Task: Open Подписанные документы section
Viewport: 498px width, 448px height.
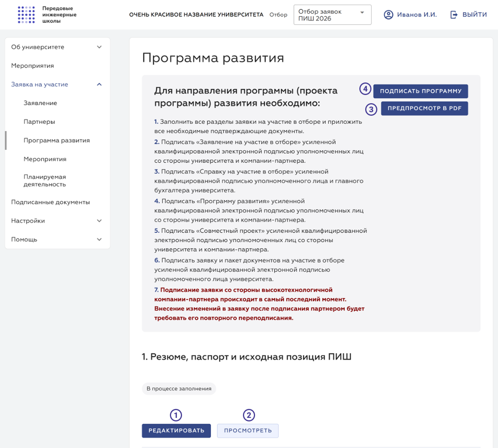Action: pyautogui.click(x=50, y=202)
